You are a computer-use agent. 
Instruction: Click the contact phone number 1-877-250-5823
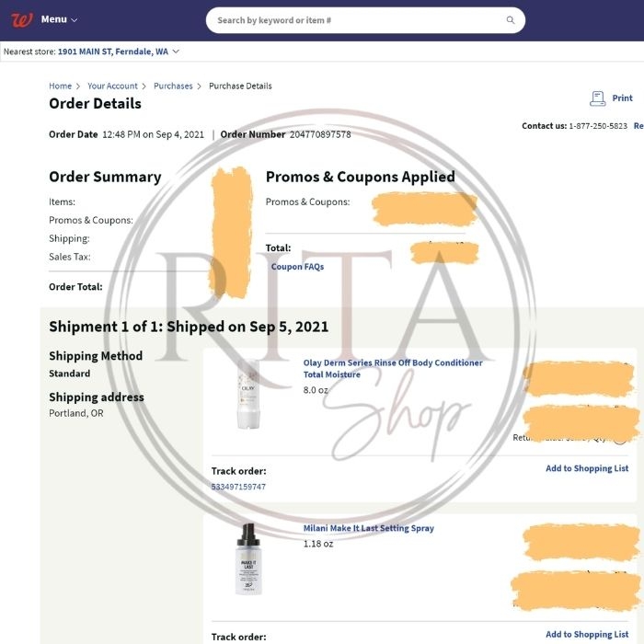pyautogui.click(x=598, y=126)
